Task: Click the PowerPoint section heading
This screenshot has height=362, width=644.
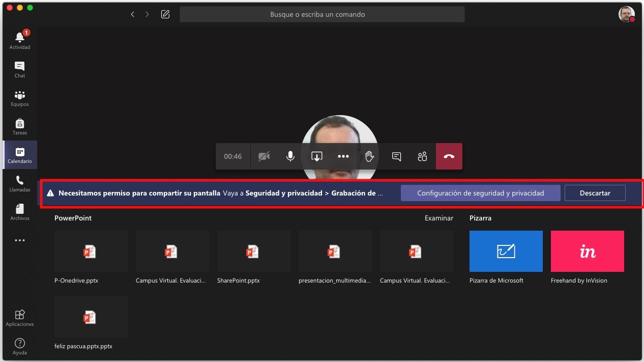Action: click(73, 218)
